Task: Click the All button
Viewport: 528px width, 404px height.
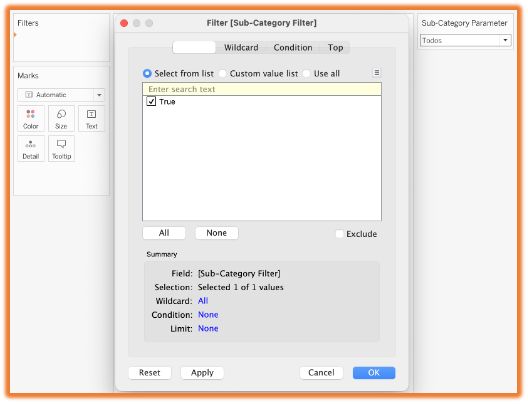Action: tap(164, 233)
